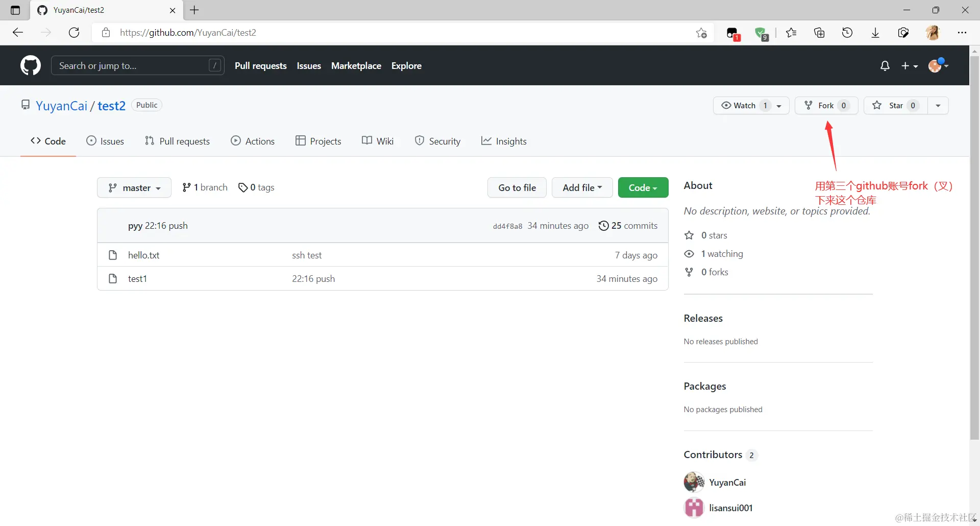This screenshot has width=980, height=526.
Task: Click the extension icon with red badge
Action: pos(733,34)
